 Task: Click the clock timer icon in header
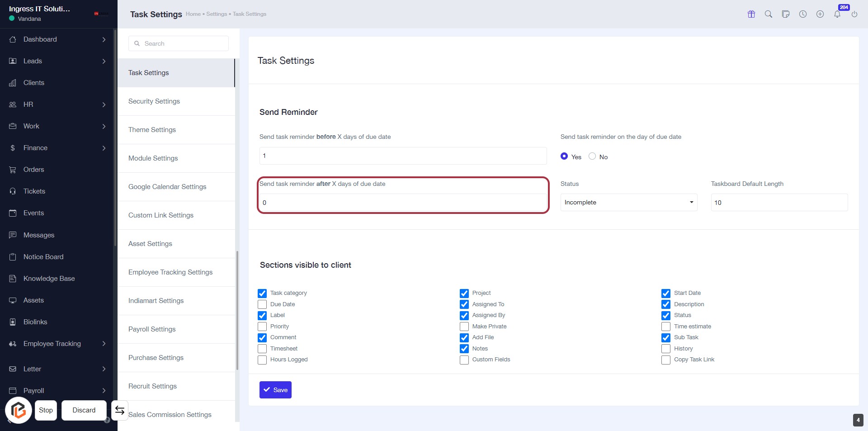pyautogui.click(x=803, y=14)
